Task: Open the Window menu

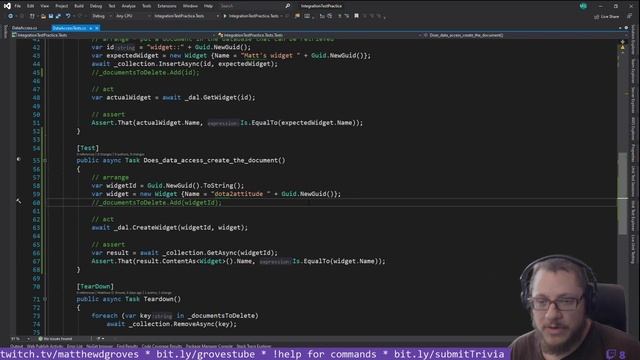Action: [190, 6]
